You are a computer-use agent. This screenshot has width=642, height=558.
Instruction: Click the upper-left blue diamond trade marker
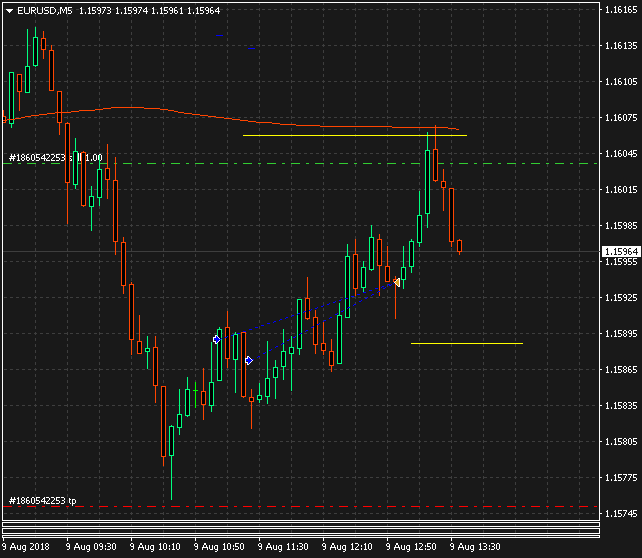coord(216,340)
